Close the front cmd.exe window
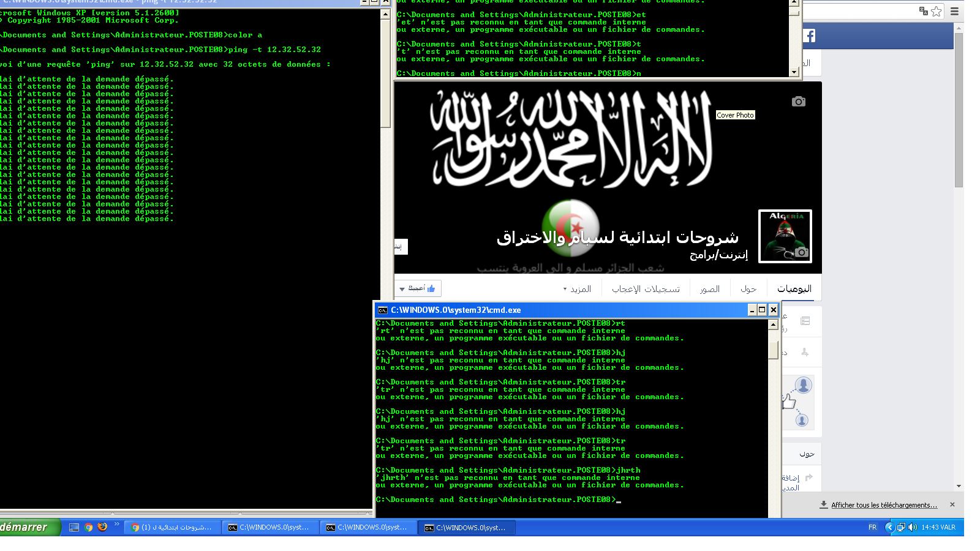 point(773,310)
